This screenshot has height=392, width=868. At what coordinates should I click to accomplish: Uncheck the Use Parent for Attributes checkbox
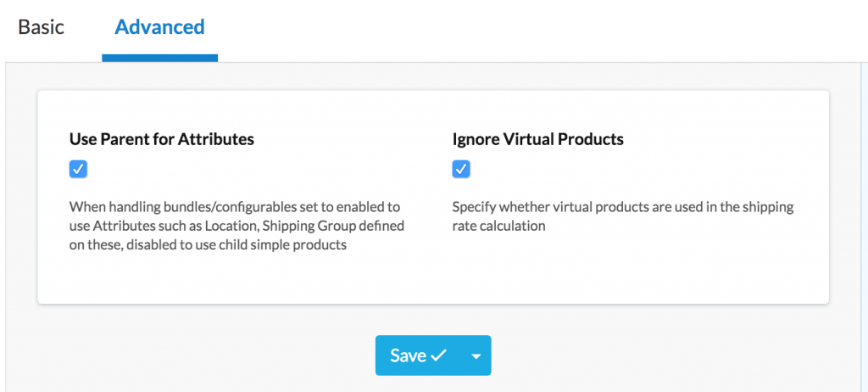tap(78, 170)
